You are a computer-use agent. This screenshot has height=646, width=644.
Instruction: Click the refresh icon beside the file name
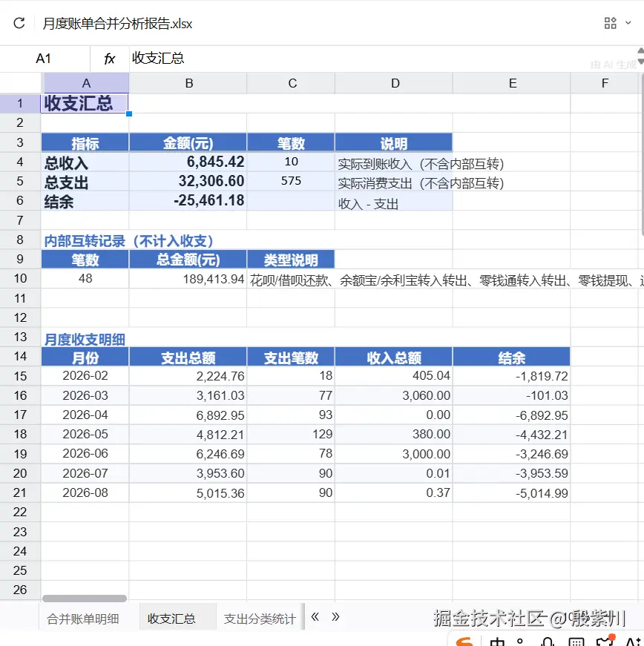19,23
